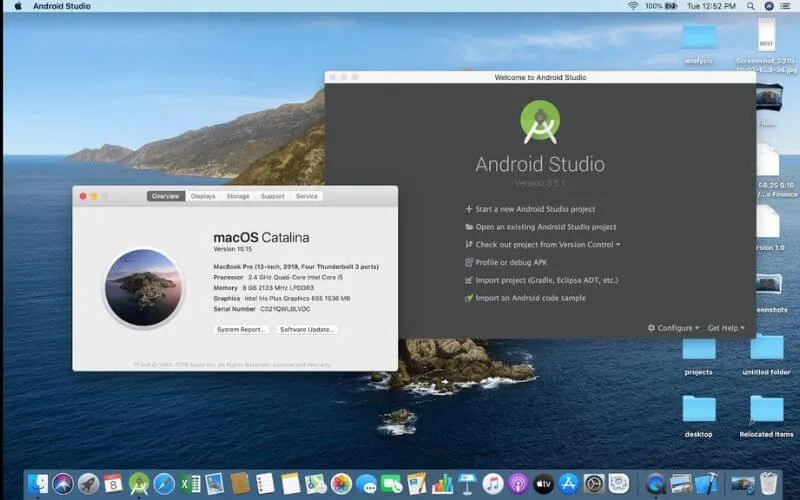Screen dimensions: 800x500
Task: Click the System Report button
Action: (241, 329)
